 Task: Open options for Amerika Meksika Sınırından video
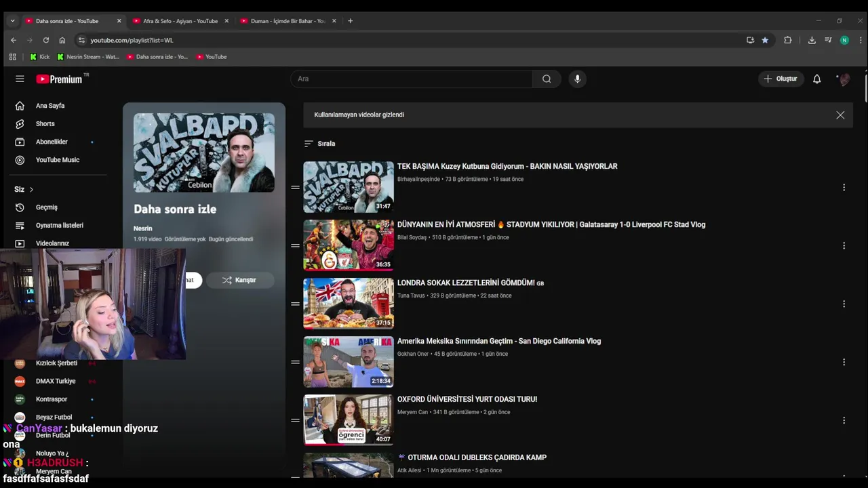[x=844, y=362]
